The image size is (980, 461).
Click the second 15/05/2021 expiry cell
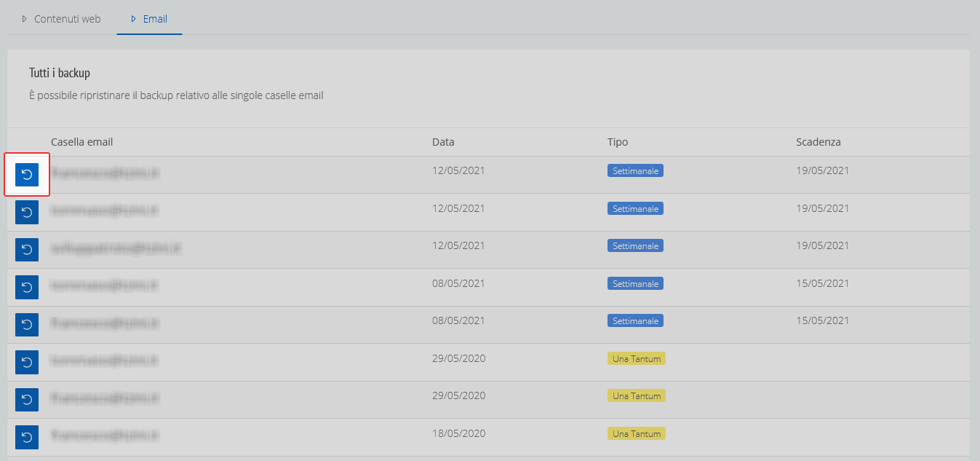822,320
